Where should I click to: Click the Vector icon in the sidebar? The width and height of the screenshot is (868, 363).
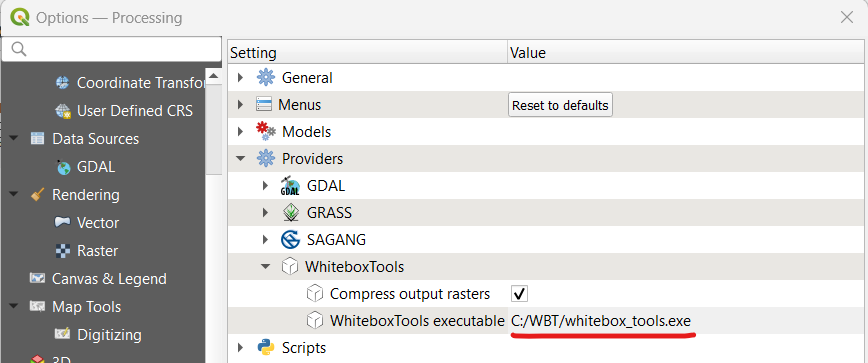63,222
